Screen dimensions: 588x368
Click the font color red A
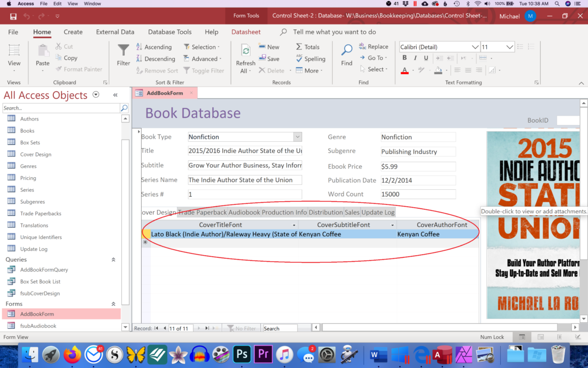tap(405, 70)
